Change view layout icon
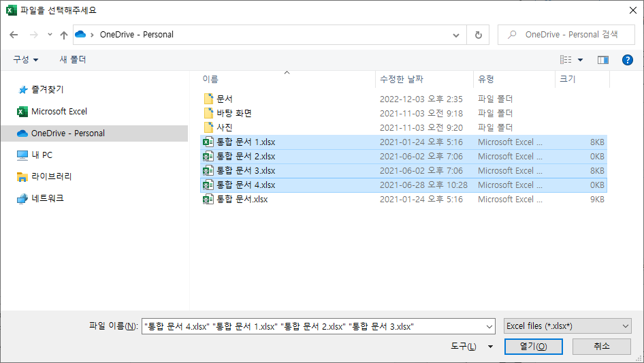The image size is (644, 363). click(x=566, y=60)
